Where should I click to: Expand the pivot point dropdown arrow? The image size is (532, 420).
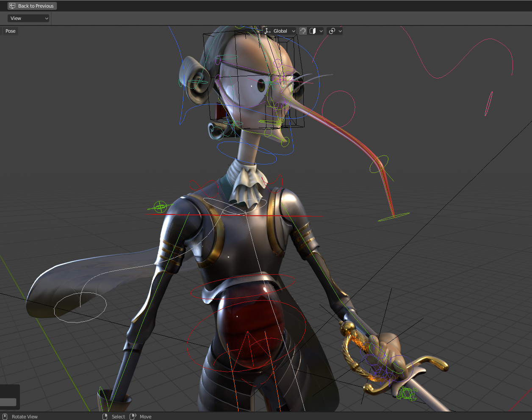click(x=340, y=31)
